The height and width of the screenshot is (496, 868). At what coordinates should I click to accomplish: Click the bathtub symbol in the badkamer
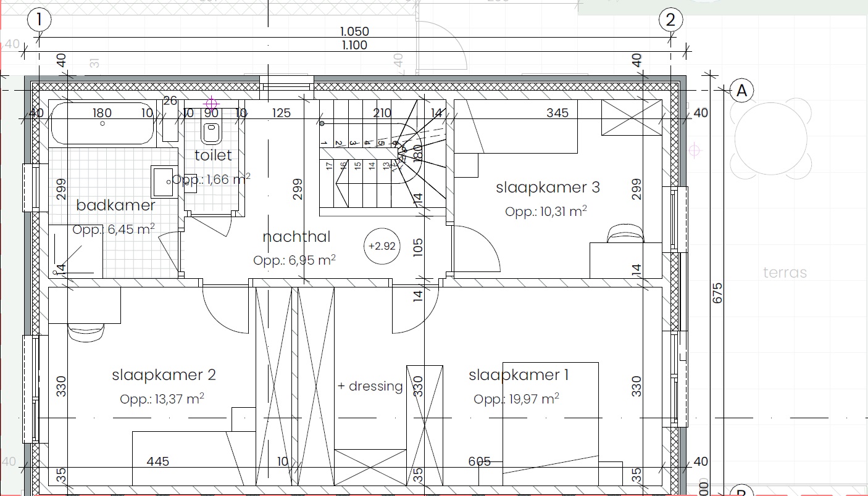tap(102, 124)
